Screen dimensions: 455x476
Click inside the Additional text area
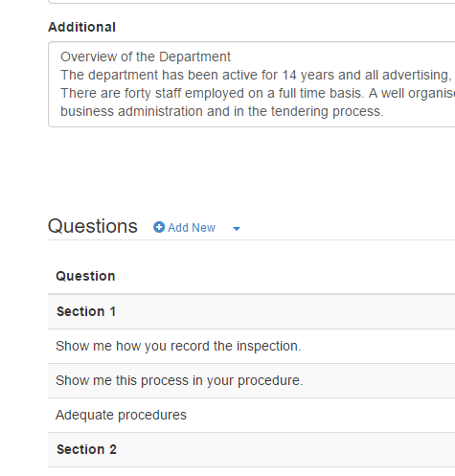(x=252, y=84)
